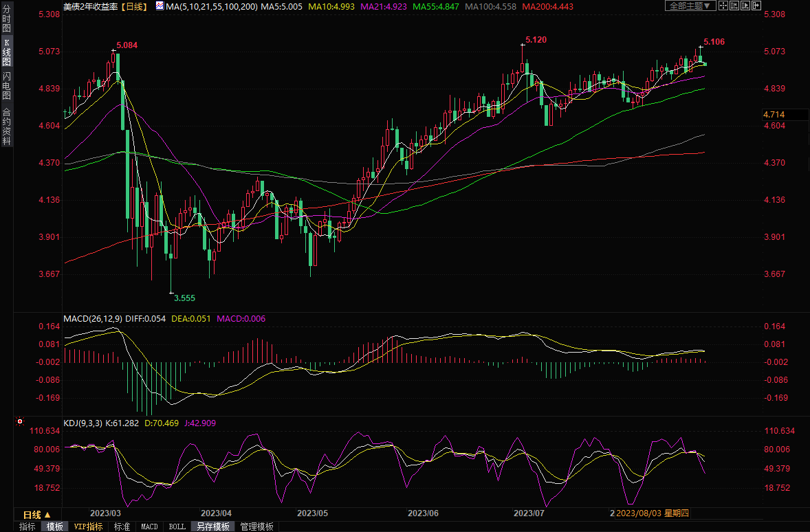810x532 pixels.
Task: Open 合约资料 in the sidebar
Action: 6,126
